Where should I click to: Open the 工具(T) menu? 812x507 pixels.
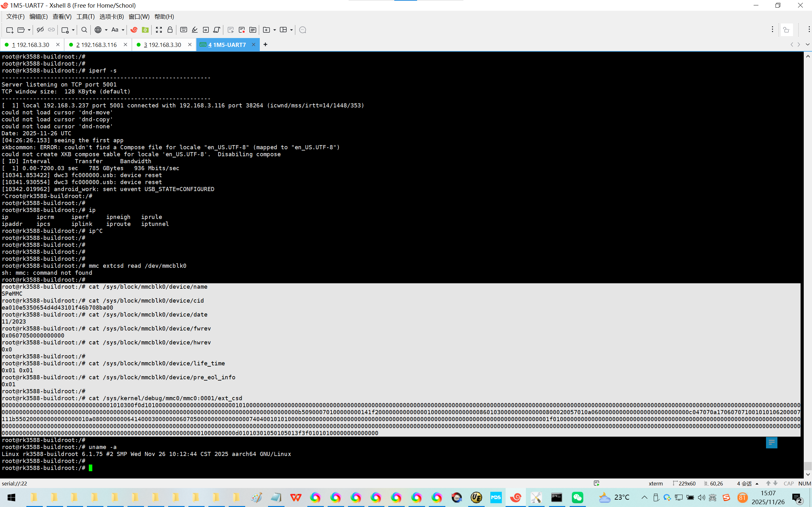pos(85,16)
